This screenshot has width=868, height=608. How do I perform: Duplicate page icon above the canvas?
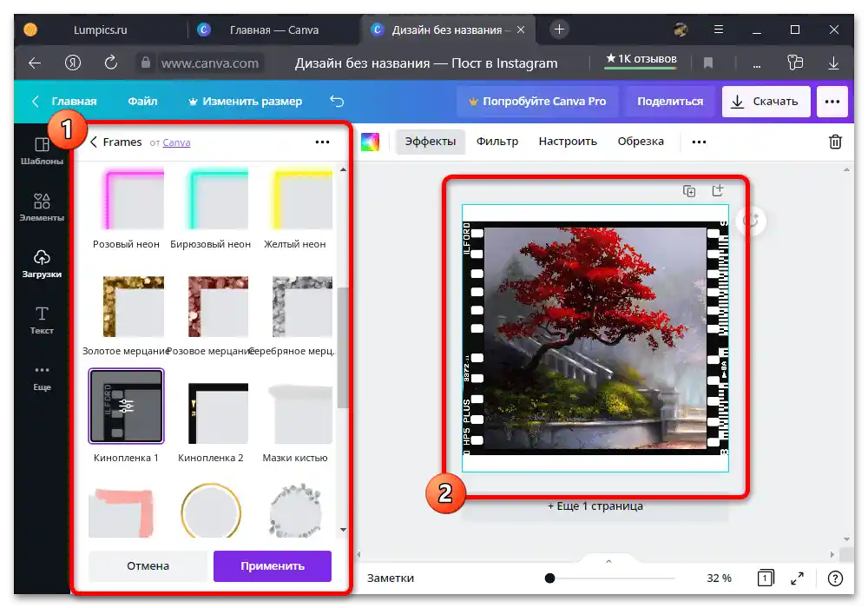(689, 191)
